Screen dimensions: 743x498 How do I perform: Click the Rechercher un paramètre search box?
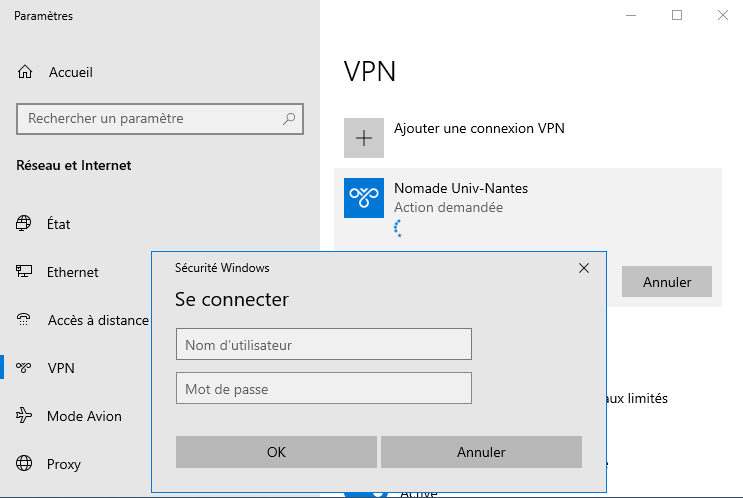pyautogui.click(x=150, y=118)
